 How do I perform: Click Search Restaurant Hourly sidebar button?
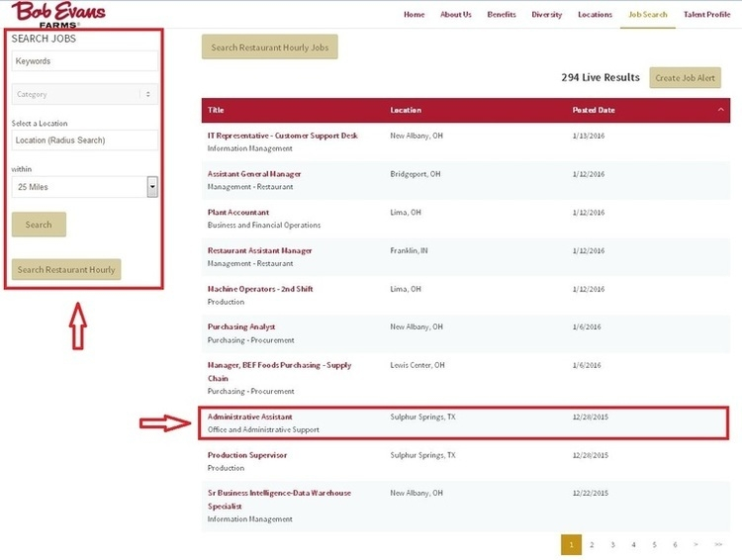click(66, 269)
